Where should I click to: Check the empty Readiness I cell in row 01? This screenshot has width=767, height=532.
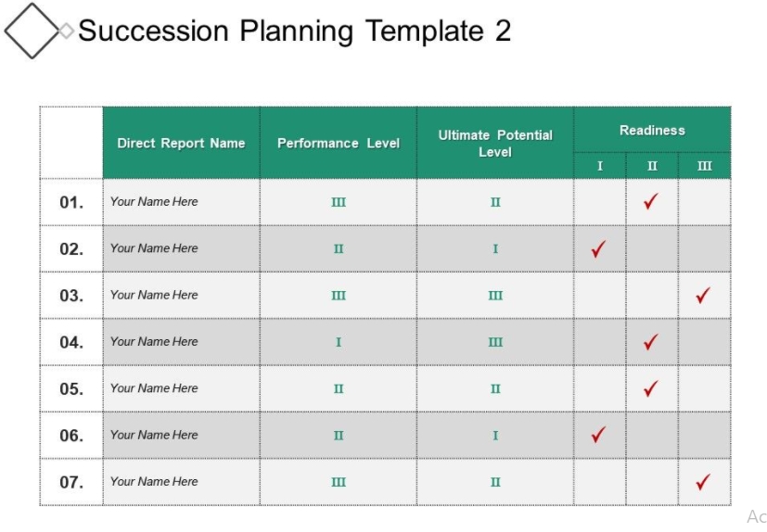pyautogui.click(x=599, y=201)
